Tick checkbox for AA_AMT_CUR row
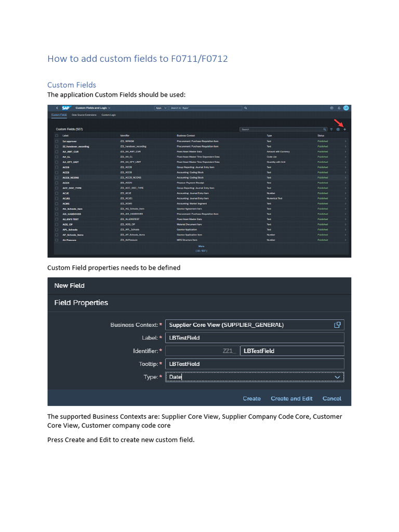Image resolution: width=399 pixels, height=532 pixels. coord(57,152)
